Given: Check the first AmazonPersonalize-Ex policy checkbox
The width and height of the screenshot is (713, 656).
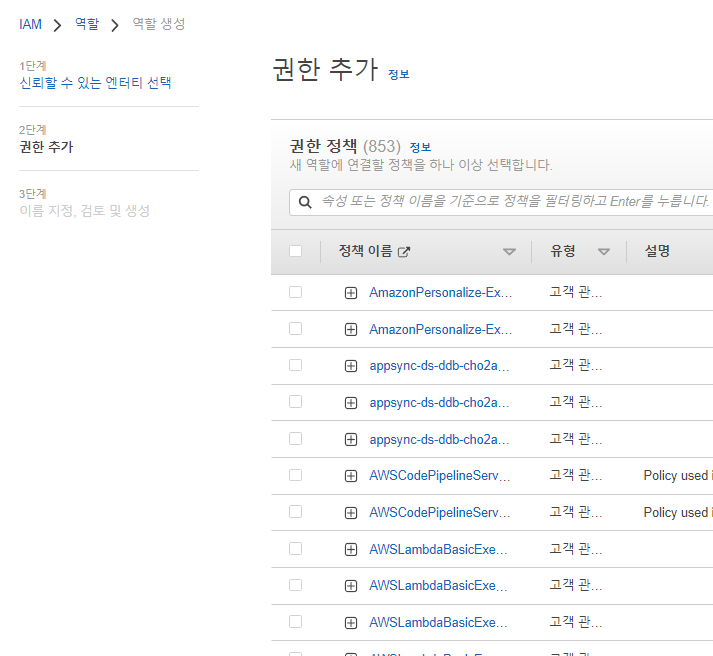Looking at the screenshot, I should [295, 292].
